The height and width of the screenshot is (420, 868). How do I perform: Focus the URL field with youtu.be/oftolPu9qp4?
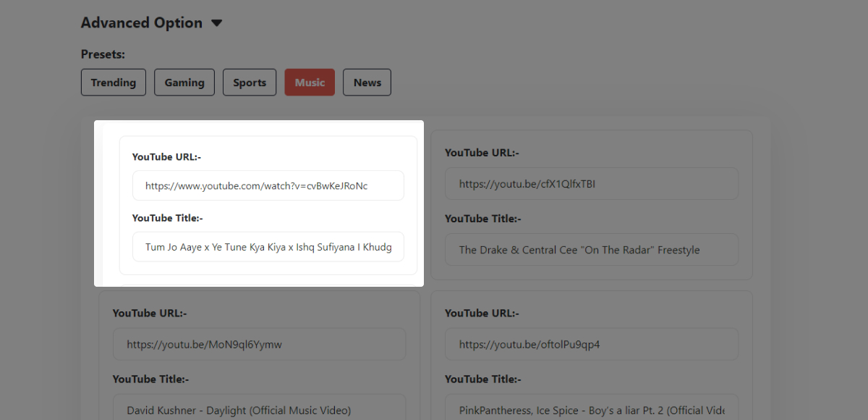tap(591, 345)
